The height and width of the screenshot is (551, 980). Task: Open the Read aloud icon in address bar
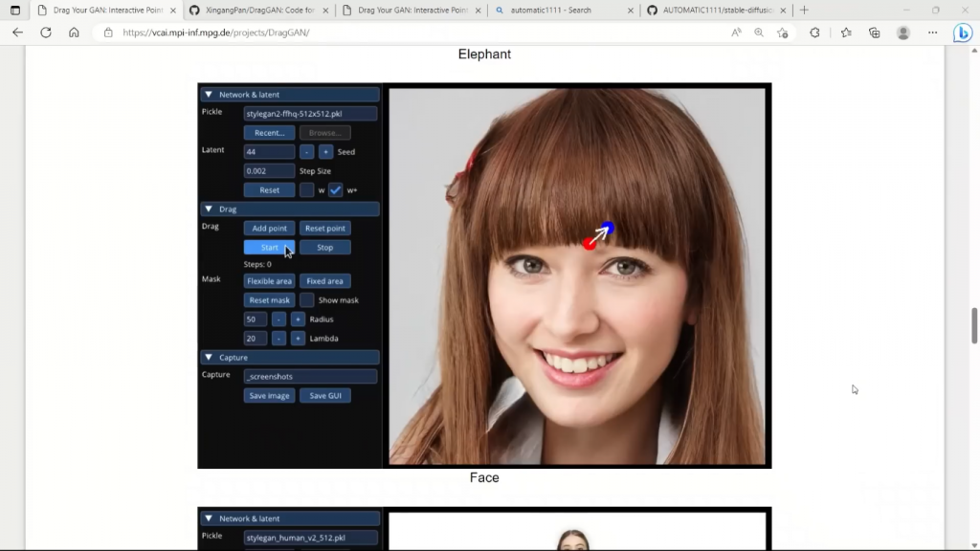(x=736, y=33)
